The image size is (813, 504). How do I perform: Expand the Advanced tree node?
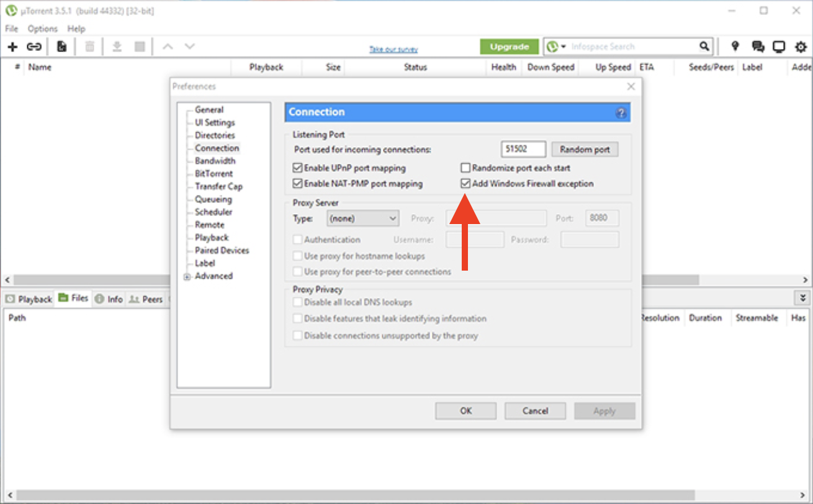pos(187,277)
